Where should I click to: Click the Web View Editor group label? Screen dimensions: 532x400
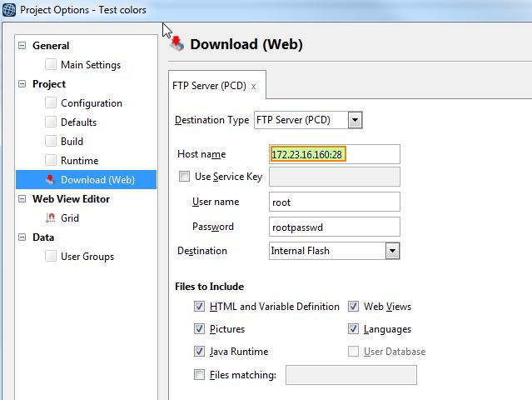coord(71,199)
